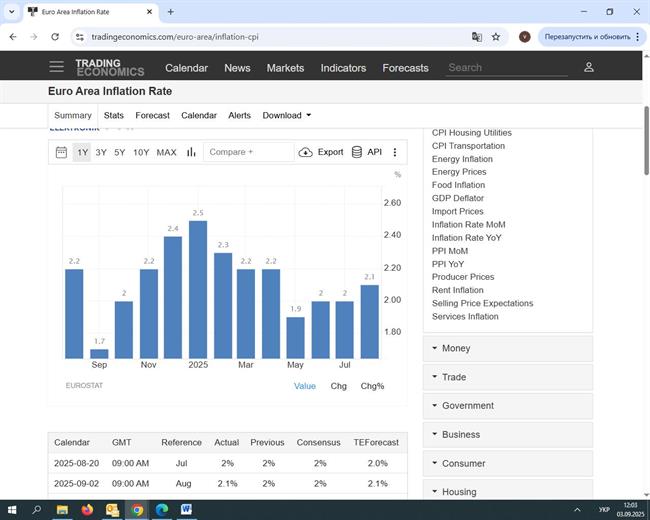Open the Alerts tab
This screenshot has height=520, width=650.
(x=240, y=115)
